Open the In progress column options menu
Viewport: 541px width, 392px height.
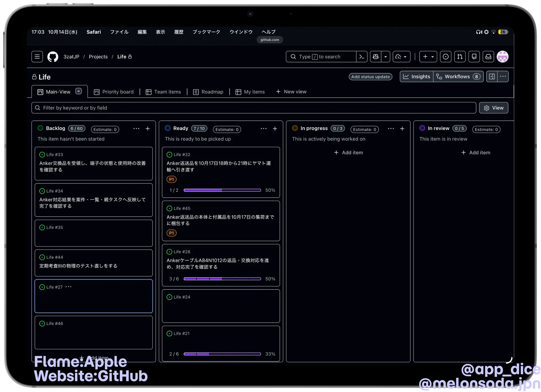(x=391, y=129)
